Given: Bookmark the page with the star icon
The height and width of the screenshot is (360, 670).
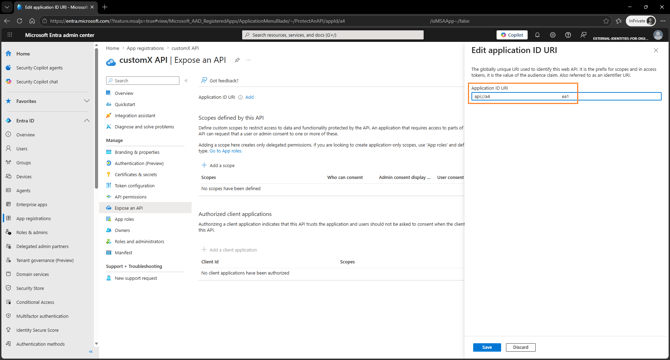Looking at the screenshot, I should 606,21.
